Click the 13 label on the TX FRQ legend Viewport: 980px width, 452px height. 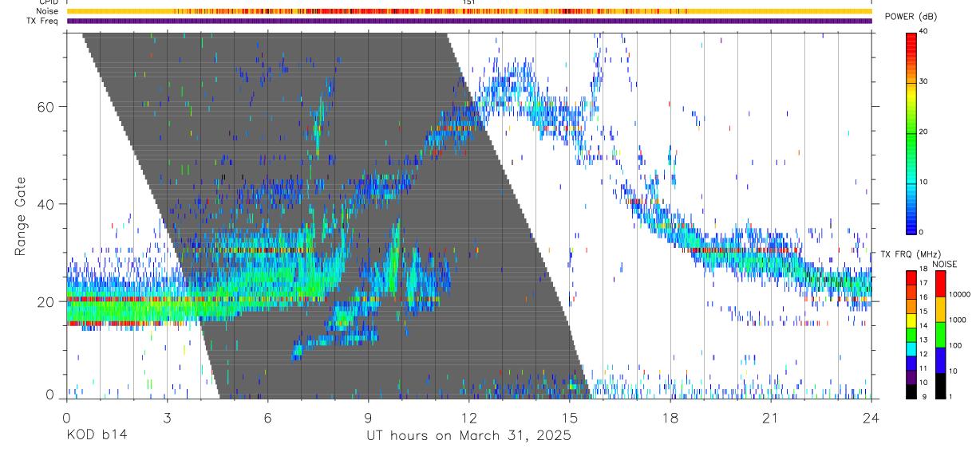pos(924,340)
